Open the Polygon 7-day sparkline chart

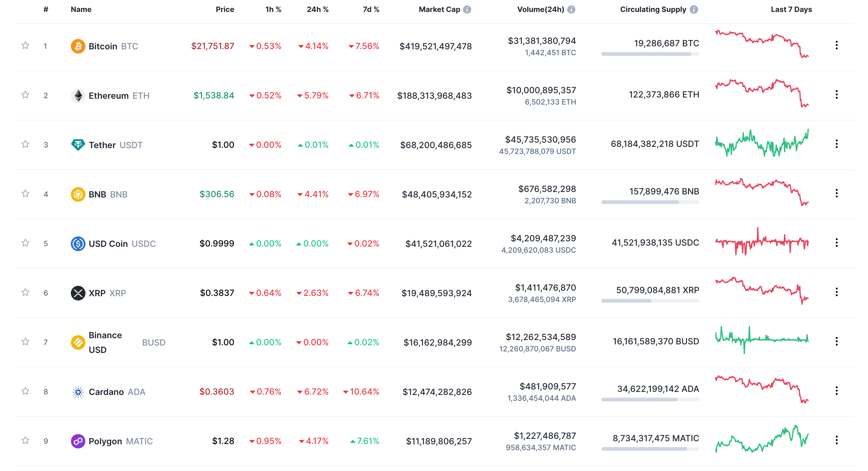pos(762,438)
